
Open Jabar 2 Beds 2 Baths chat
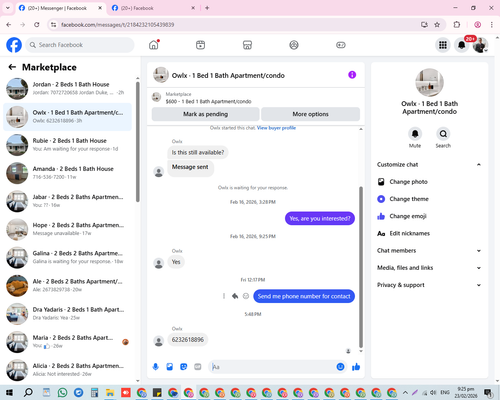point(67,201)
